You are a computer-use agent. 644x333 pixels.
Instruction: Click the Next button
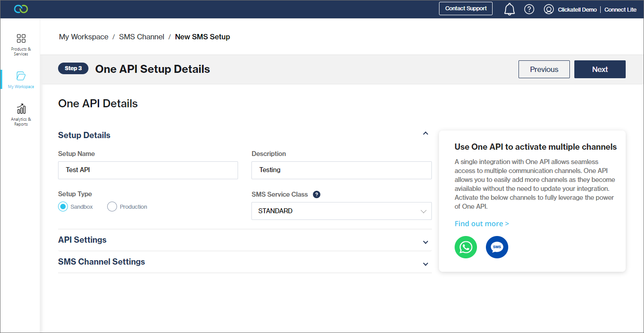(x=600, y=69)
